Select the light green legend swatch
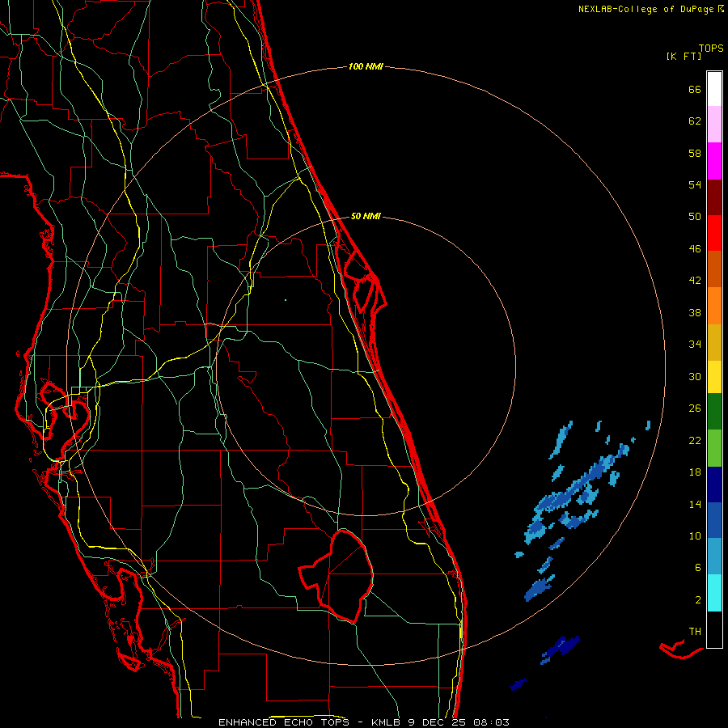Screen dimensions: 728x728 (x=714, y=448)
